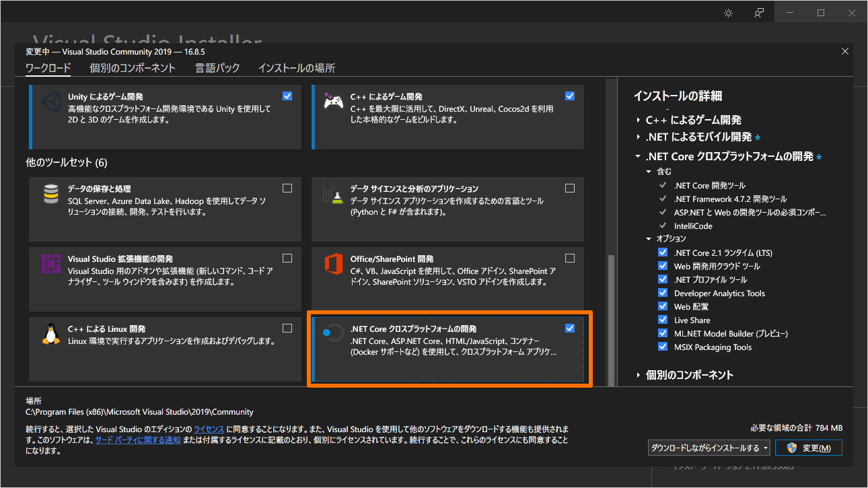Image resolution: width=868 pixels, height=488 pixels.
Task: Uncheck .NET プロファイル ツール option
Action: [x=663, y=279]
